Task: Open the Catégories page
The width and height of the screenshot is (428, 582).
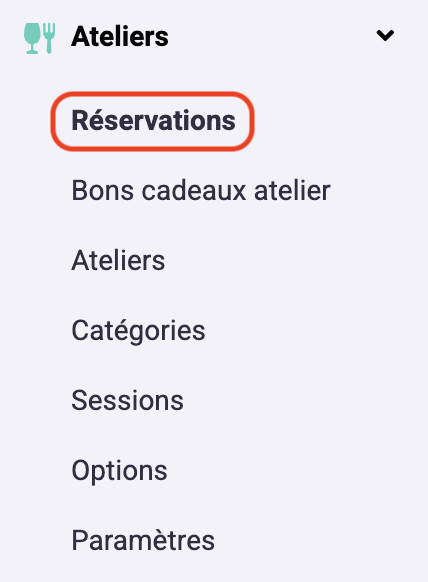Action: [x=138, y=330]
